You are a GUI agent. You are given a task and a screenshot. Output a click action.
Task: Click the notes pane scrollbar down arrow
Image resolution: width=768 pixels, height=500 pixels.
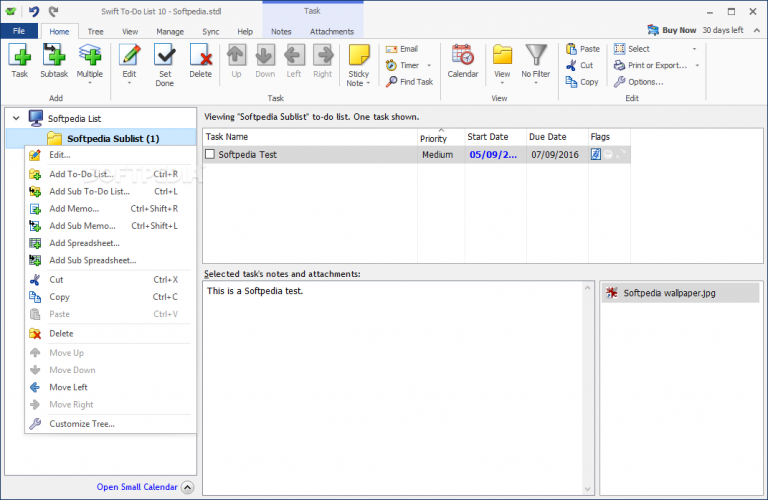click(x=587, y=489)
